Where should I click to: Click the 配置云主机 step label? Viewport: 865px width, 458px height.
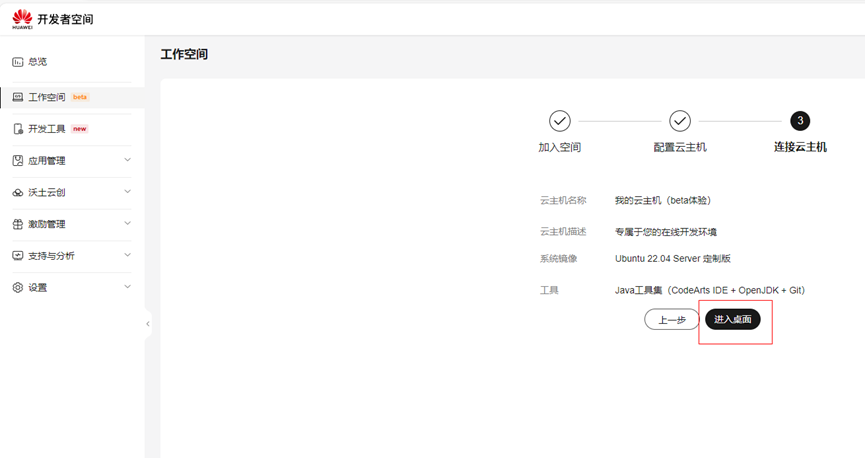coord(680,147)
